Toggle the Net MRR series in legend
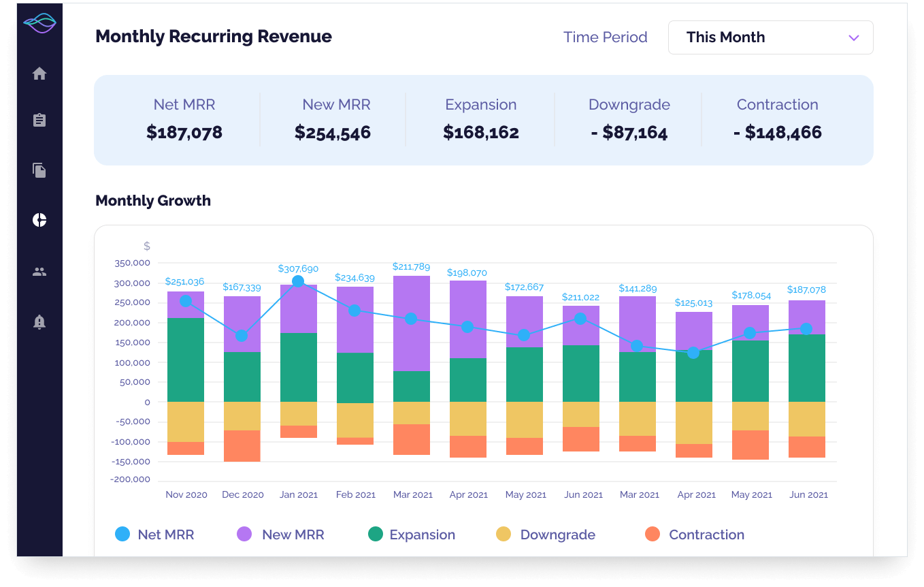This screenshot has width=924, height=587. [154, 535]
